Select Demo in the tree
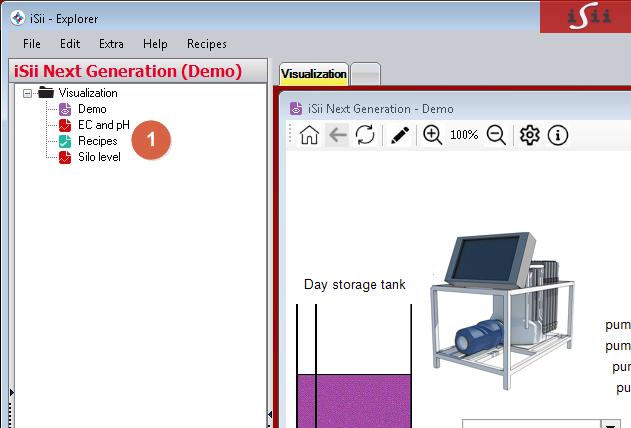Image resolution: width=631 pixels, height=428 pixels. (x=92, y=109)
